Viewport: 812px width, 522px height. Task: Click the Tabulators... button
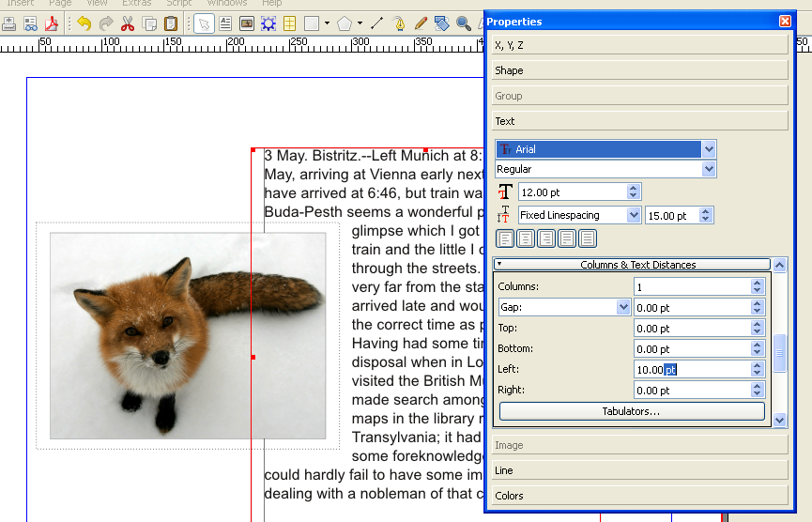[632, 411]
